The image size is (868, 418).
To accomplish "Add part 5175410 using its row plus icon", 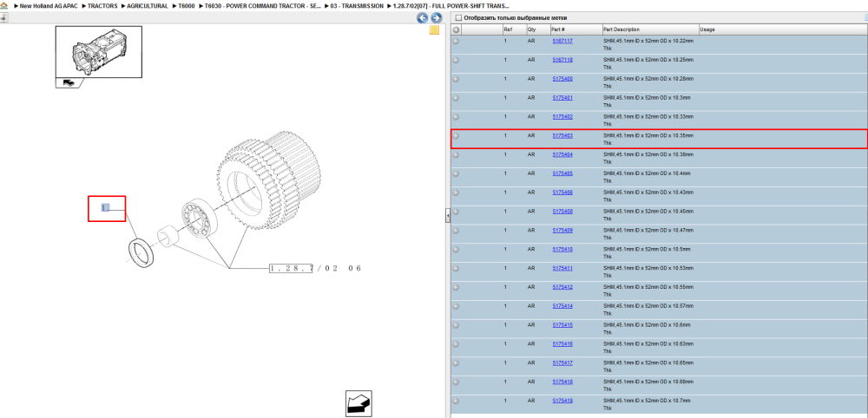I will tap(457, 250).
